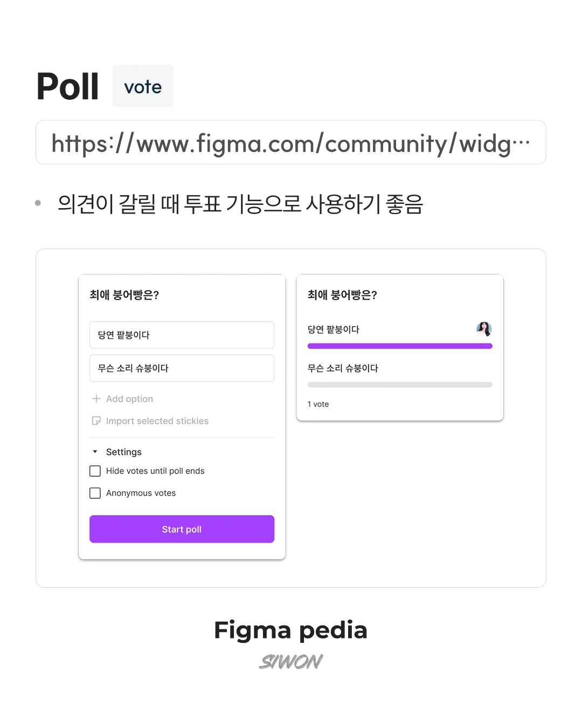
Task: Click the Settings section label
Action: 123,452
